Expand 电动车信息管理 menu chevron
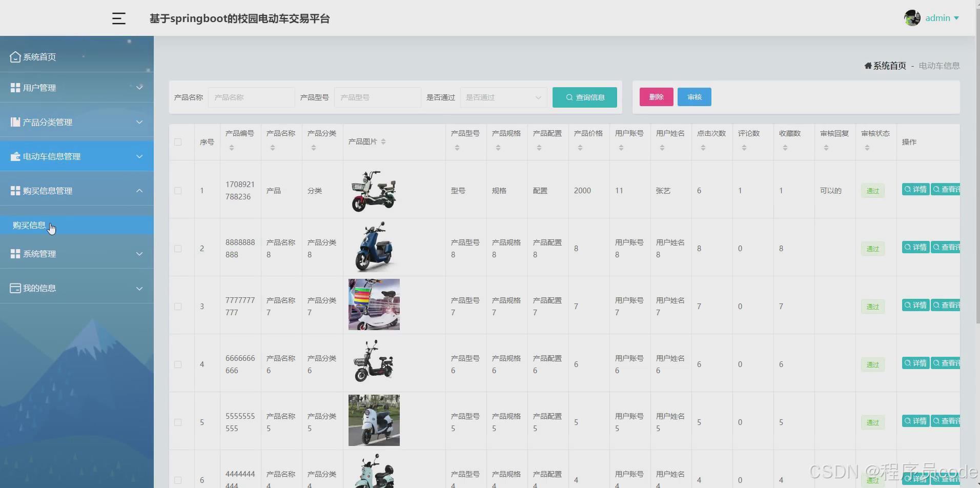 139,156
